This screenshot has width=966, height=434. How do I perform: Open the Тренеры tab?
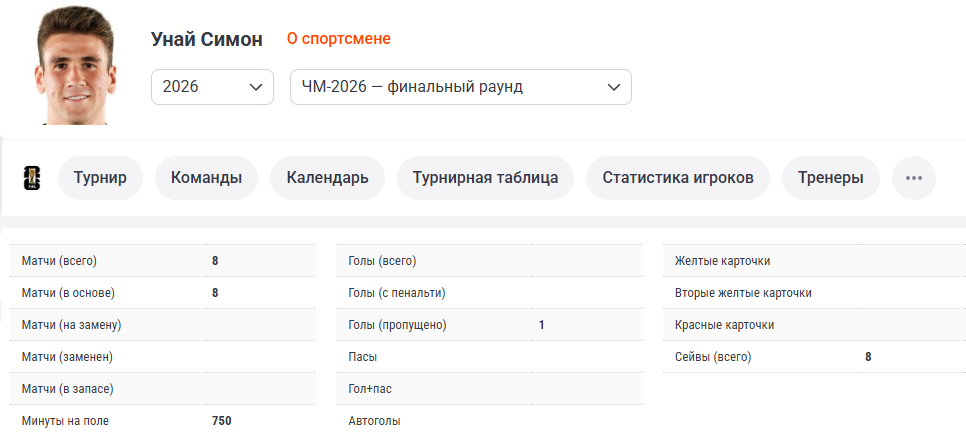tap(830, 178)
